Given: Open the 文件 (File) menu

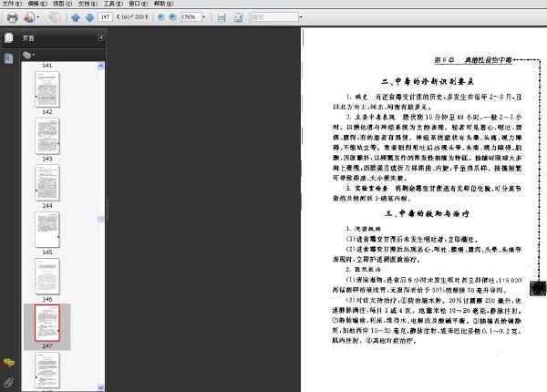Looking at the screenshot, I should click(x=12, y=4).
